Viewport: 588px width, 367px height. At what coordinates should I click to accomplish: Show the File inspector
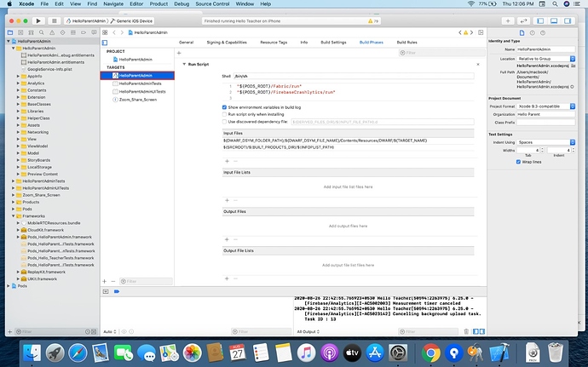point(522,33)
